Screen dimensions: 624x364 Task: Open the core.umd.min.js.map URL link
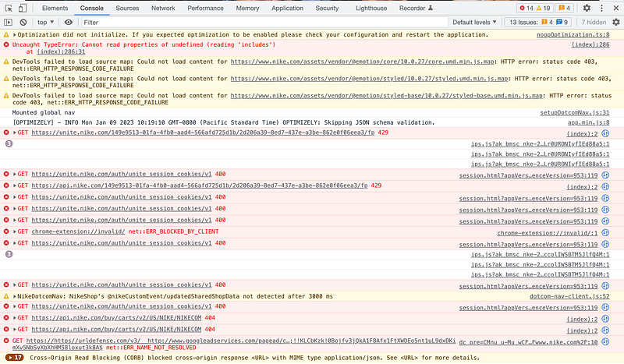click(363, 62)
